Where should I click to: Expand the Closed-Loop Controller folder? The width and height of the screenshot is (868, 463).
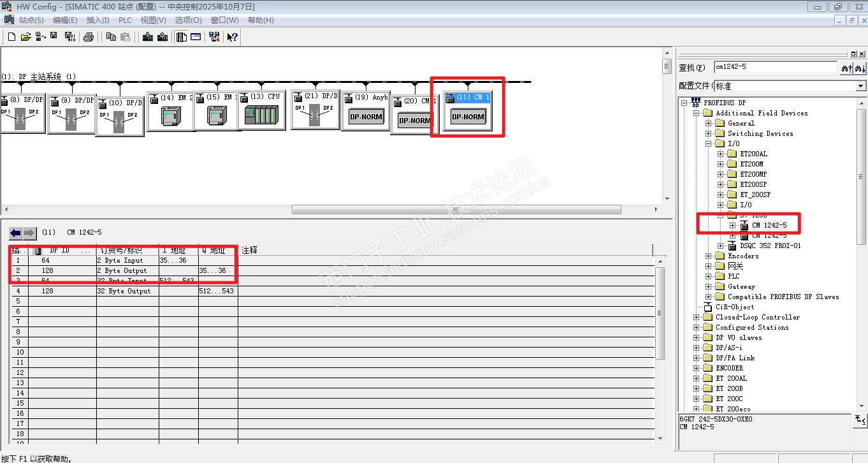[x=697, y=317]
